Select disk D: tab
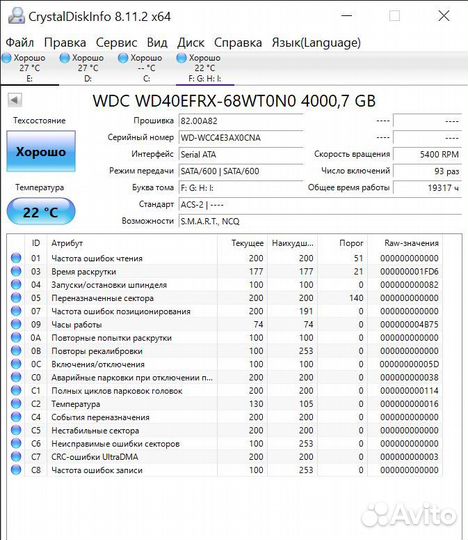The image size is (468, 540). [88, 68]
